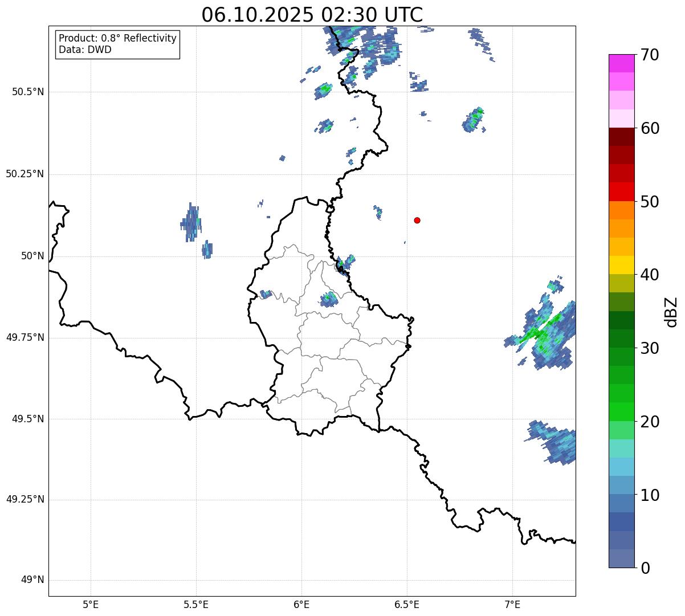Click the bright red colorbar segment near 50
Viewport: 685px width, 616px height.
(x=622, y=192)
